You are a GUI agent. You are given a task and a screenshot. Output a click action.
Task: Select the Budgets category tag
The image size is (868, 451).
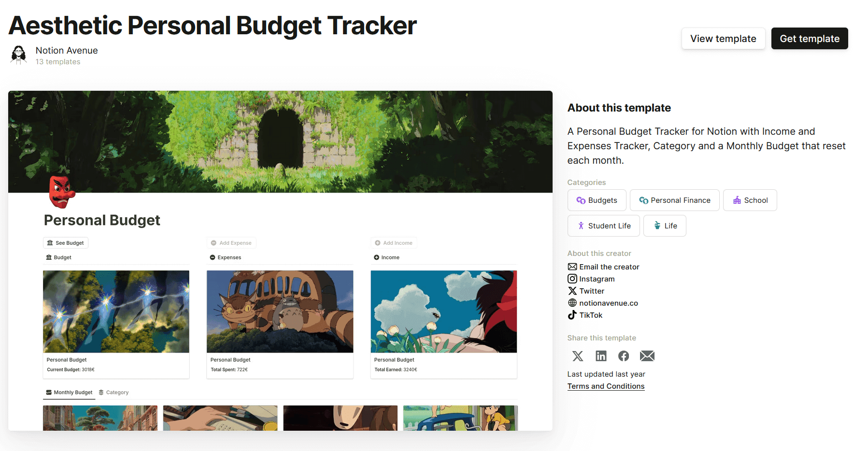(597, 200)
